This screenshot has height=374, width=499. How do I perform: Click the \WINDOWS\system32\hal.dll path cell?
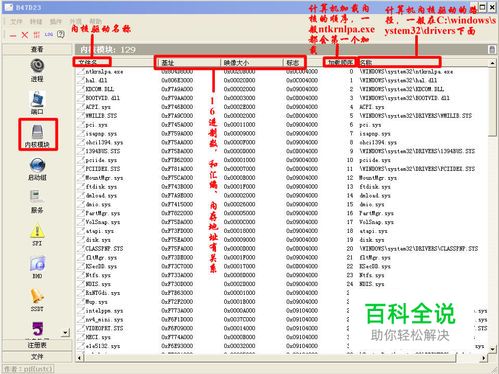coord(398,80)
